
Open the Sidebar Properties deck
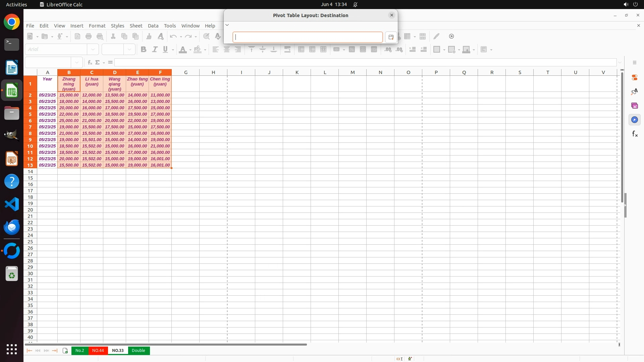click(634, 77)
